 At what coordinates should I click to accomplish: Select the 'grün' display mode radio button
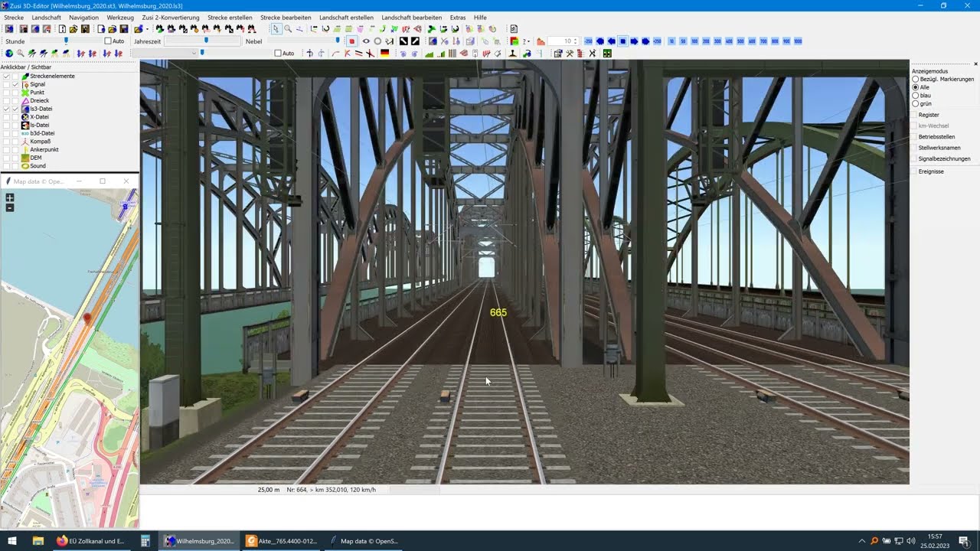pos(916,103)
